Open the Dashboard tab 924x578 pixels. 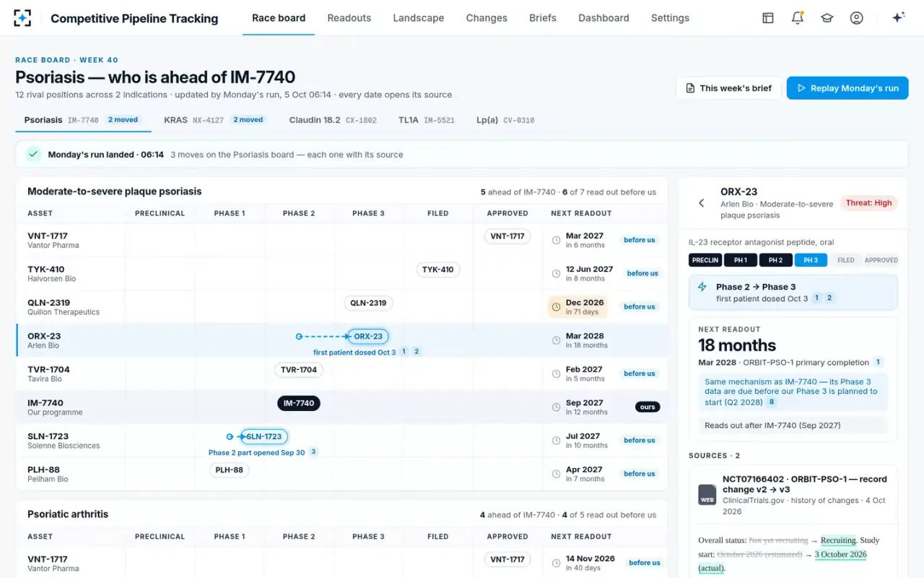pyautogui.click(x=603, y=18)
